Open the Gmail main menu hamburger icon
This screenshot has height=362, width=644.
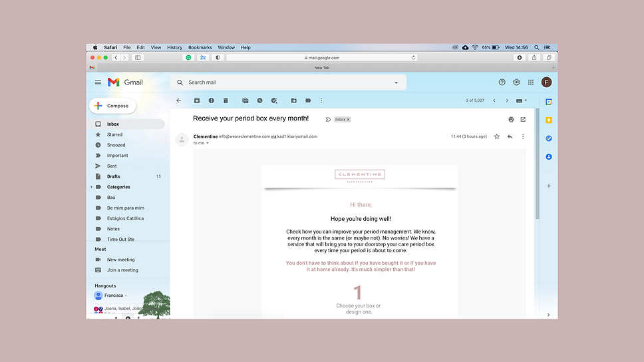tap(98, 82)
